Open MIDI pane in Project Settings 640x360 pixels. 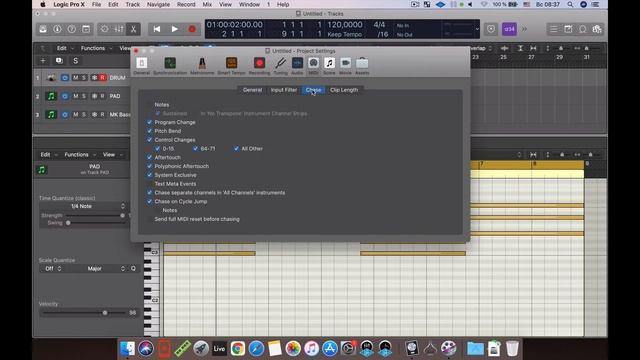click(313, 66)
